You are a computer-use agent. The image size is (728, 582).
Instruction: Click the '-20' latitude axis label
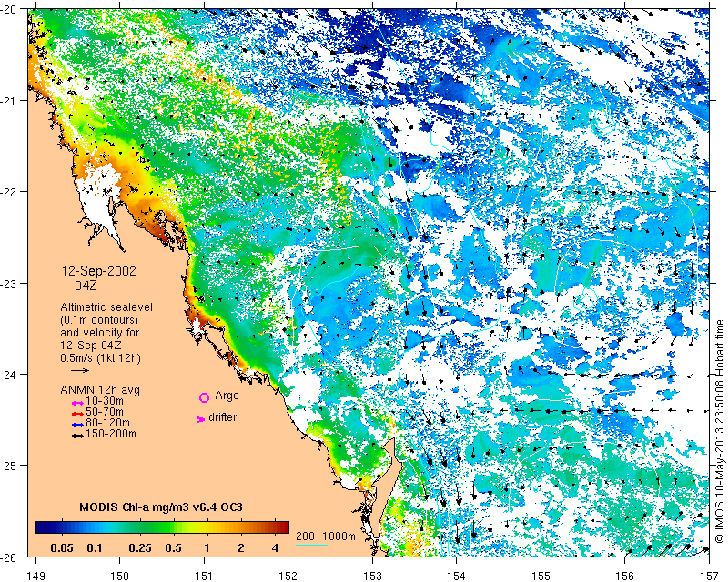tap(9, 9)
